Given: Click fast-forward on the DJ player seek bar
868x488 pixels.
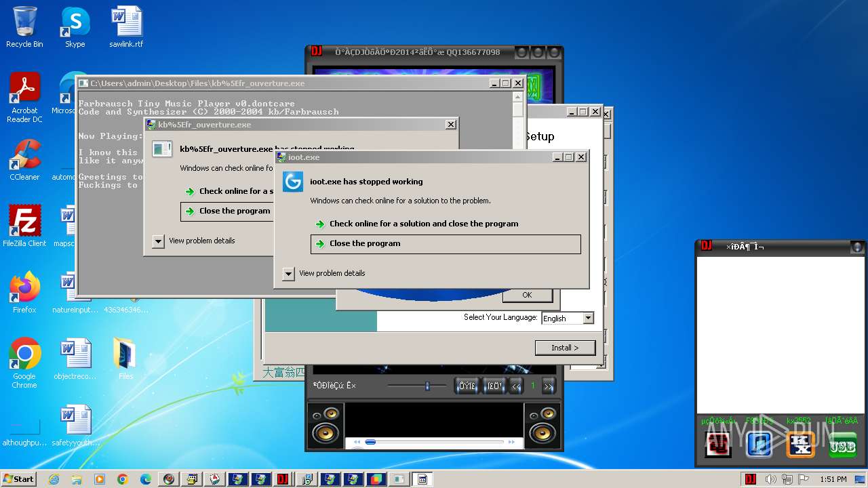Looking at the screenshot, I should 512,442.
